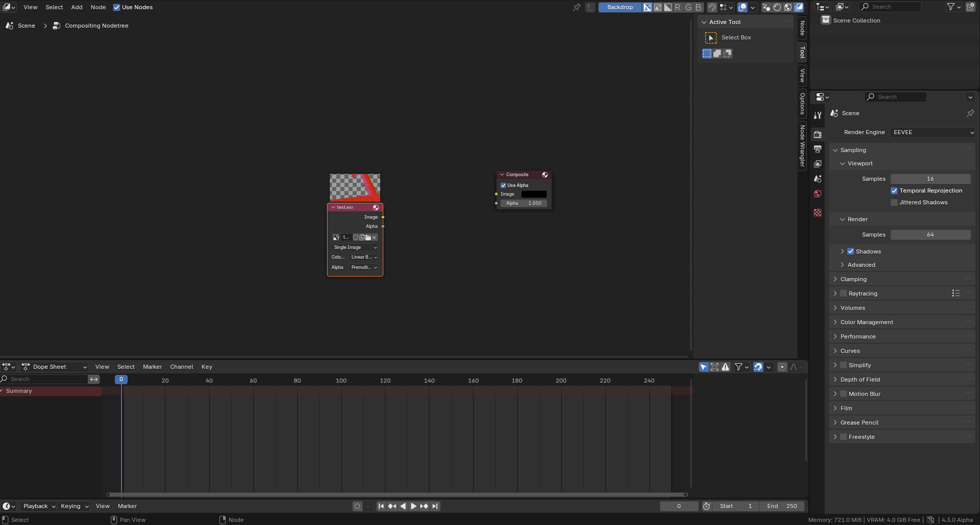
Task: Click the use preview range clock icon
Action: 706,506
